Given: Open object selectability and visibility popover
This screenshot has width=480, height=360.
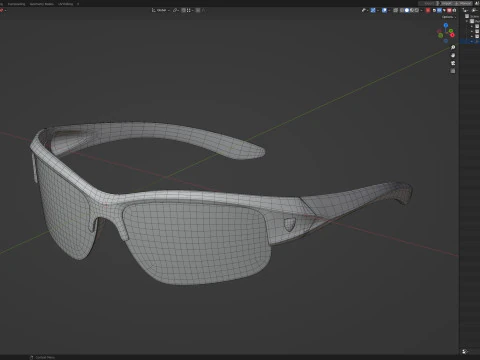Looking at the screenshot, I should coord(365,10).
